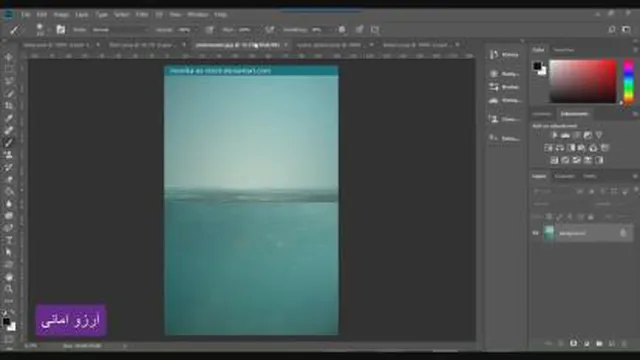Click the Add layer mask icon

pyautogui.click(x=573, y=344)
